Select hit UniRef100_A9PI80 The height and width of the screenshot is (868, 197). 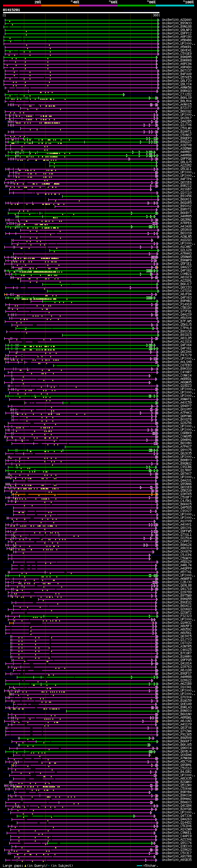click(177, 37)
